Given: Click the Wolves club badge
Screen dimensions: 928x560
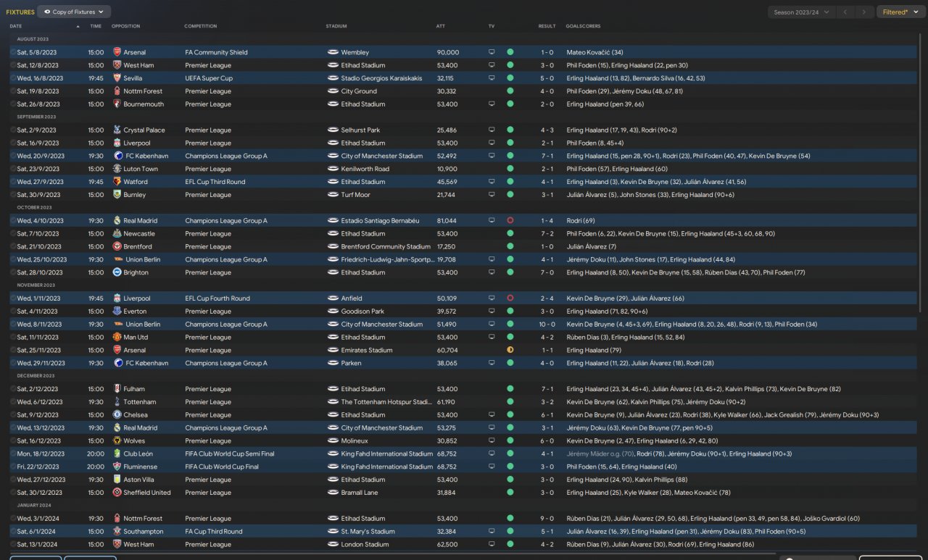Looking at the screenshot, I should [117, 441].
